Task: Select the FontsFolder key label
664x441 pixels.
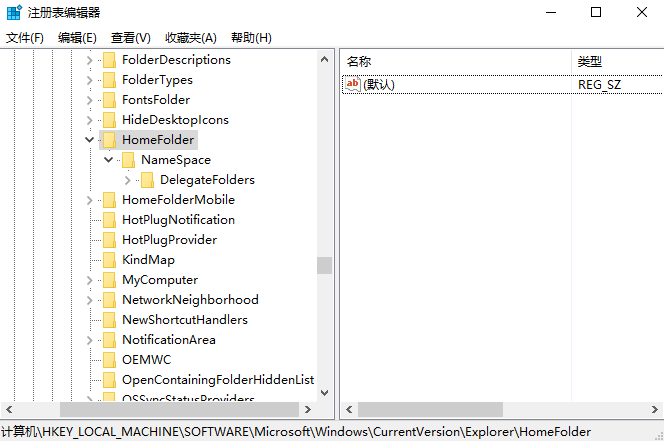Action: [x=156, y=100]
